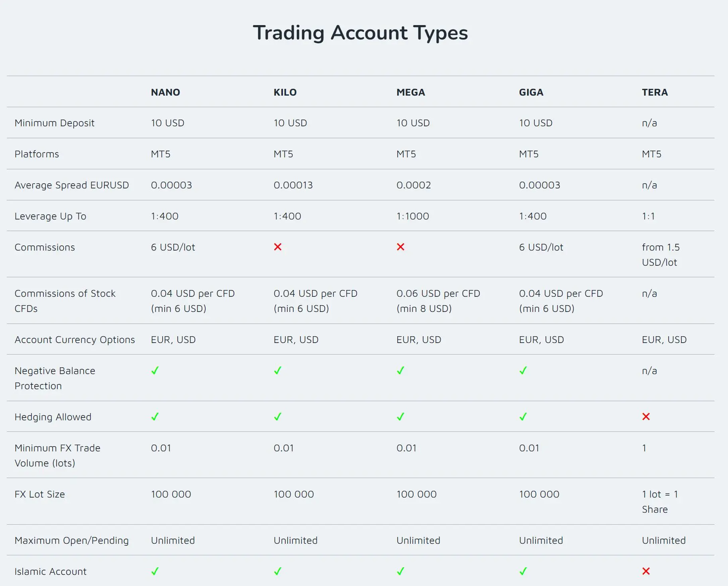Click MEGA Negative Balance Protection checkmark
The width and height of the screenshot is (728, 586).
click(x=400, y=370)
